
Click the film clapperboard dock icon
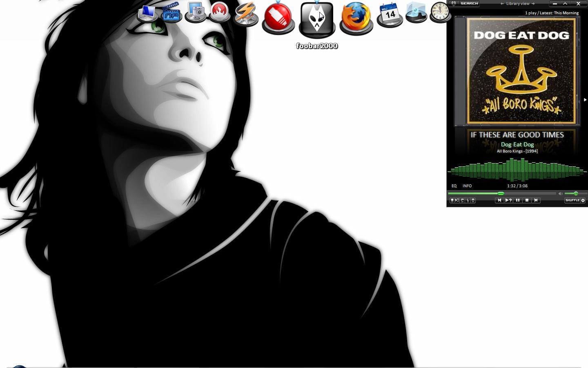[171, 12]
